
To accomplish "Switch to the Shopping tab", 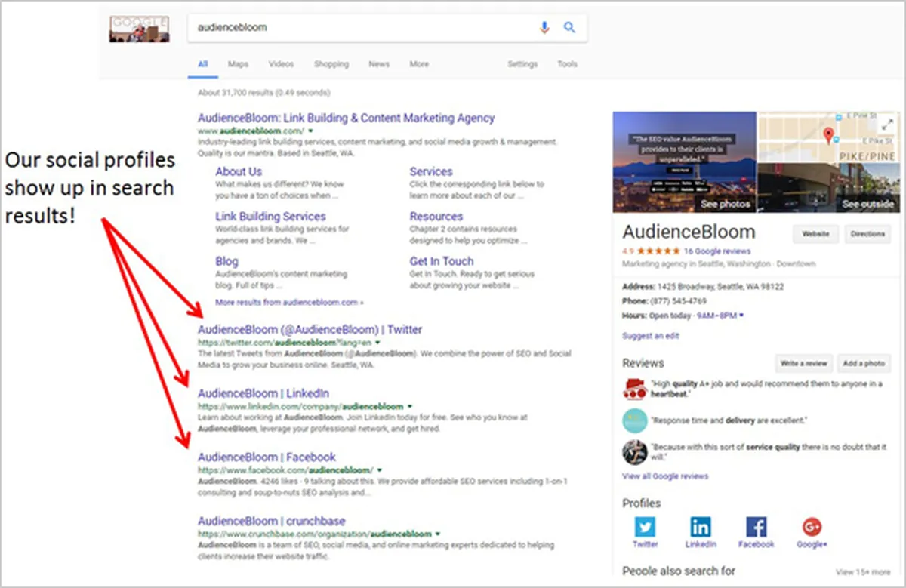I will click(331, 64).
